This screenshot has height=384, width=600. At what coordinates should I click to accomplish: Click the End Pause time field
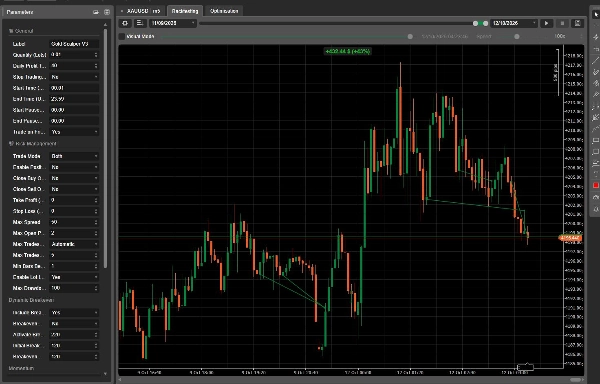click(74, 121)
